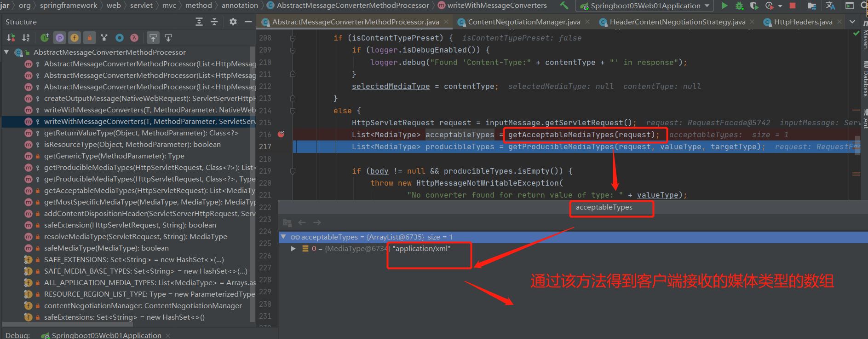
Task: Select contentNegotiationManager field in Structure
Action: (143, 305)
